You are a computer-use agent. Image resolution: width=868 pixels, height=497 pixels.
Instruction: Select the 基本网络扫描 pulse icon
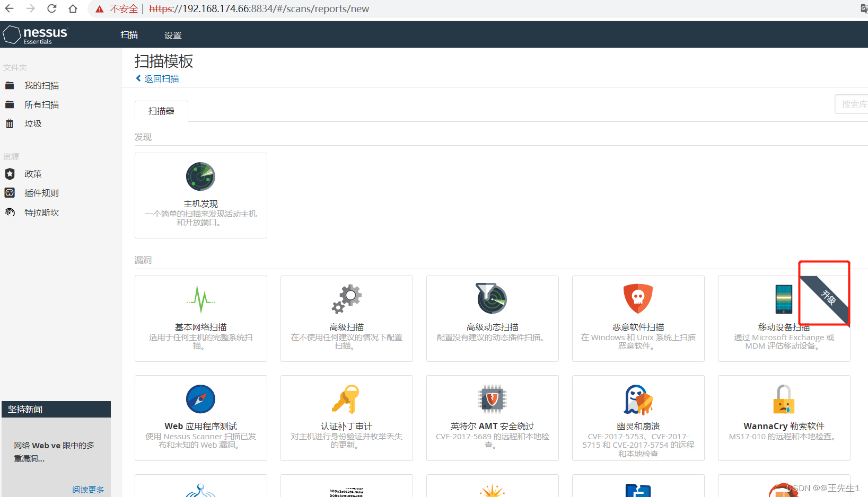click(200, 299)
